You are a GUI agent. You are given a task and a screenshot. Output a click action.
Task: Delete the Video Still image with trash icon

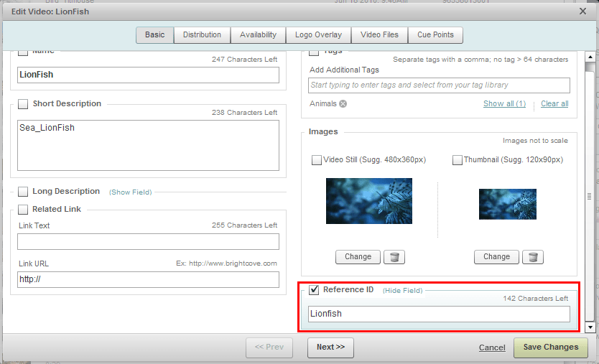[393, 257]
